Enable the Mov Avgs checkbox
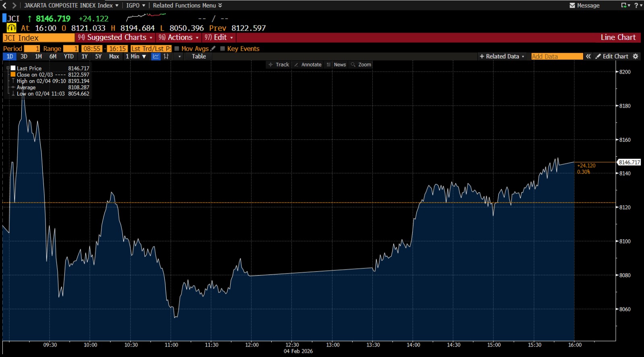Image resolution: width=644 pixels, height=357 pixels. tap(177, 49)
